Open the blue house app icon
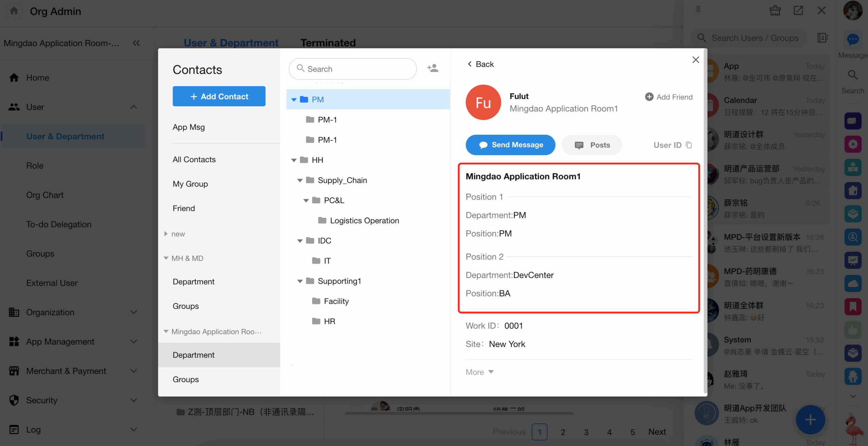This screenshot has height=446, width=868. 853,191
